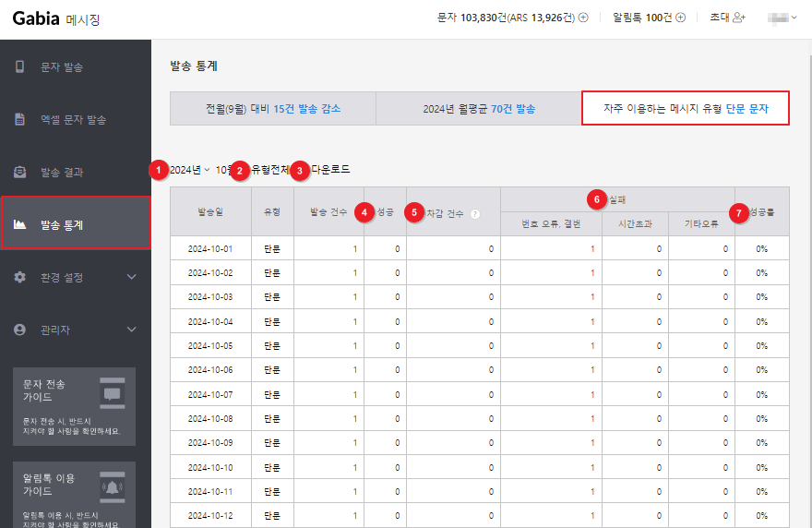812x528 pixels.
Task: Click the gear icon for 환경 설정
Action: click(x=19, y=277)
